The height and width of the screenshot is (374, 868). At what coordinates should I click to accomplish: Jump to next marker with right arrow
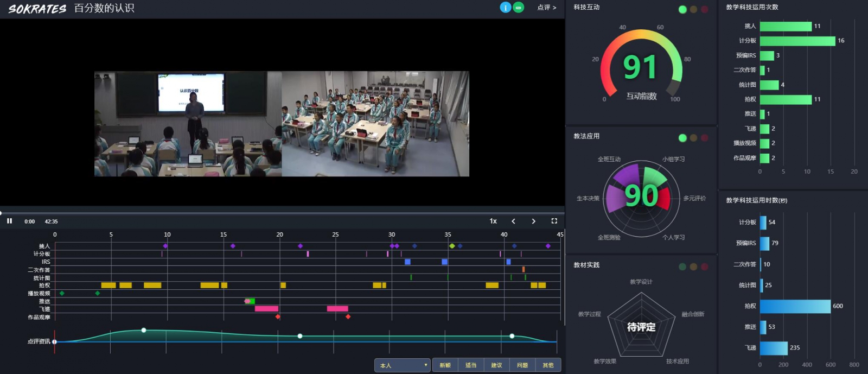click(533, 221)
